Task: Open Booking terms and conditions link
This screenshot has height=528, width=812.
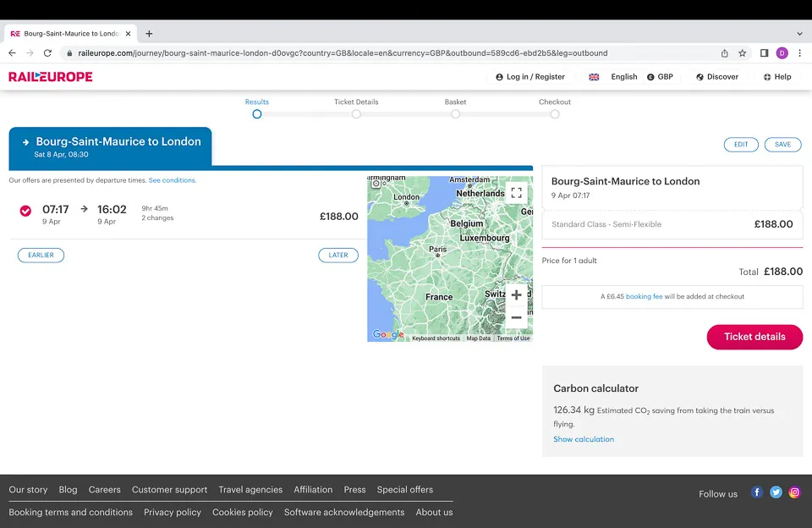Action: click(70, 513)
